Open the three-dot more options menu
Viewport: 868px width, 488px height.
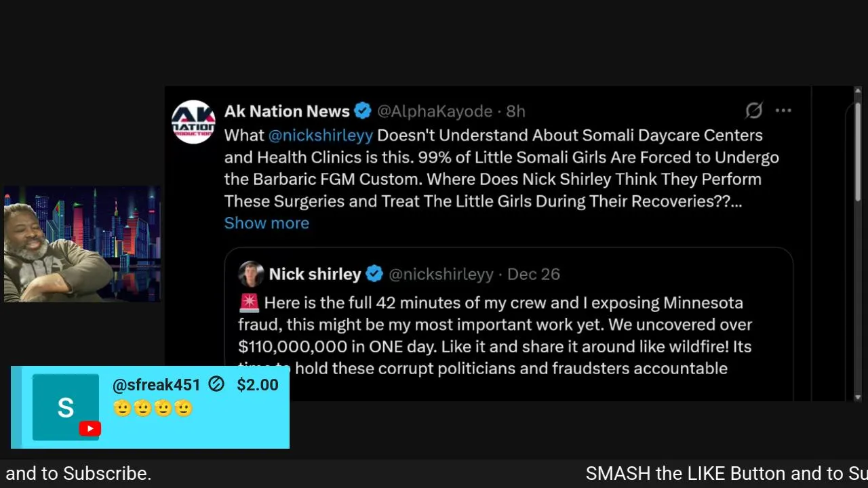783,110
